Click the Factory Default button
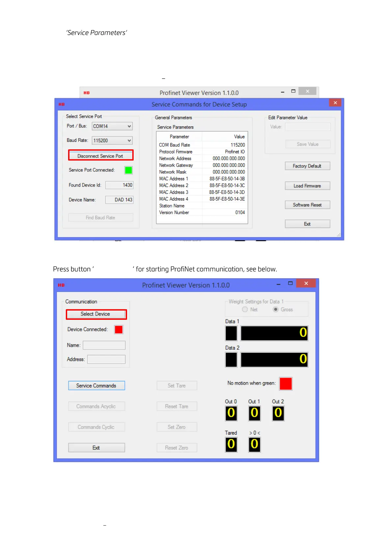392x554 pixels. tap(307, 166)
